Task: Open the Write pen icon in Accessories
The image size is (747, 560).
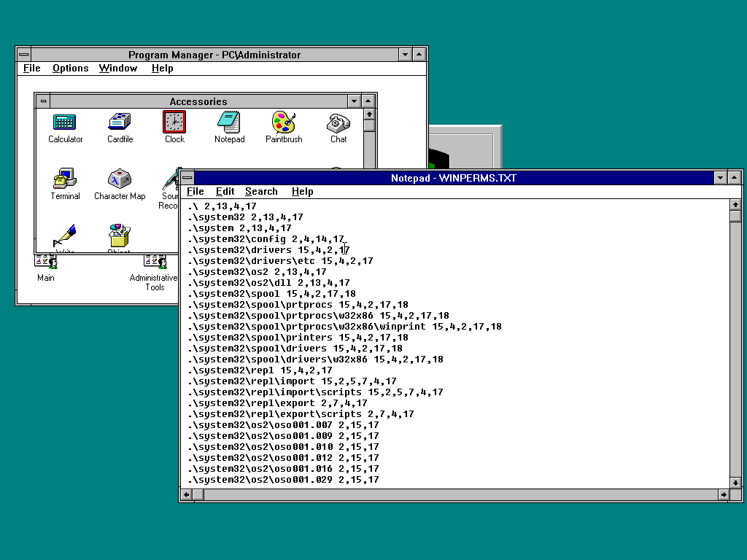Action: (65, 237)
